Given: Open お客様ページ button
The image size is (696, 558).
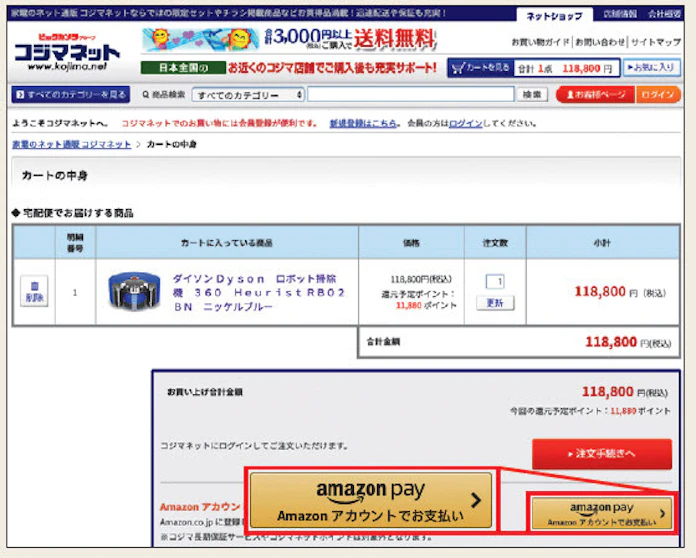Looking at the screenshot, I should (595, 95).
